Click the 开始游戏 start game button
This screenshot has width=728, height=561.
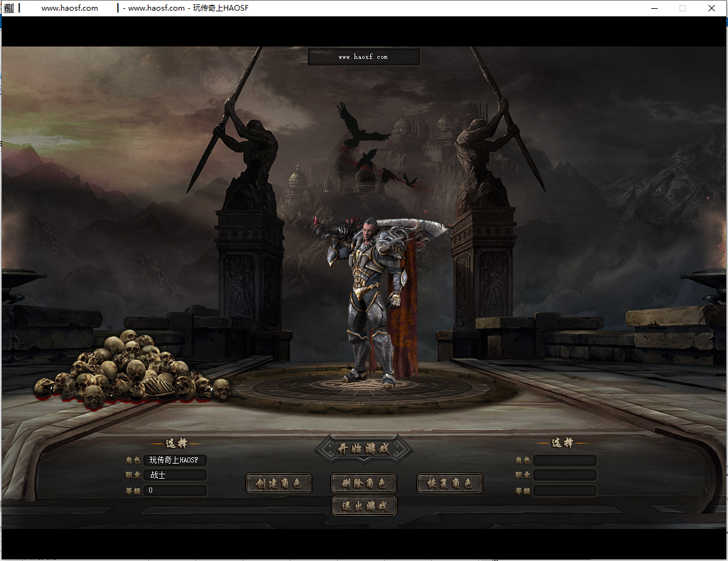[364, 449]
